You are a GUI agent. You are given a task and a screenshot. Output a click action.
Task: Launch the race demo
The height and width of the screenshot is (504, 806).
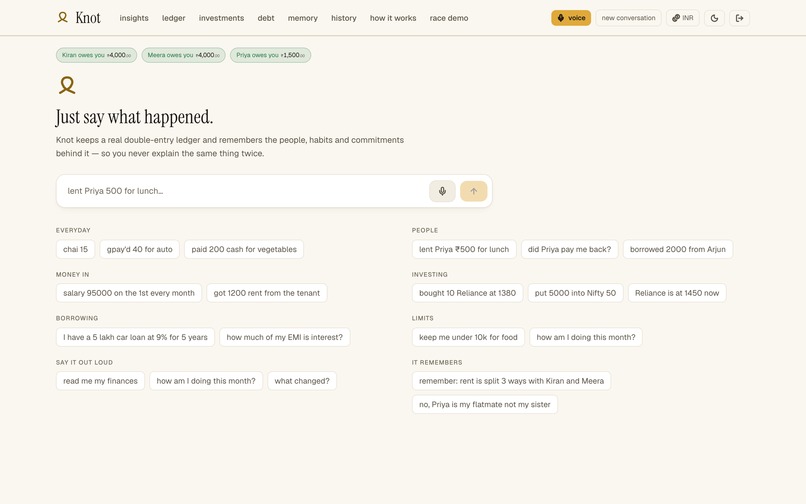[x=449, y=18]
